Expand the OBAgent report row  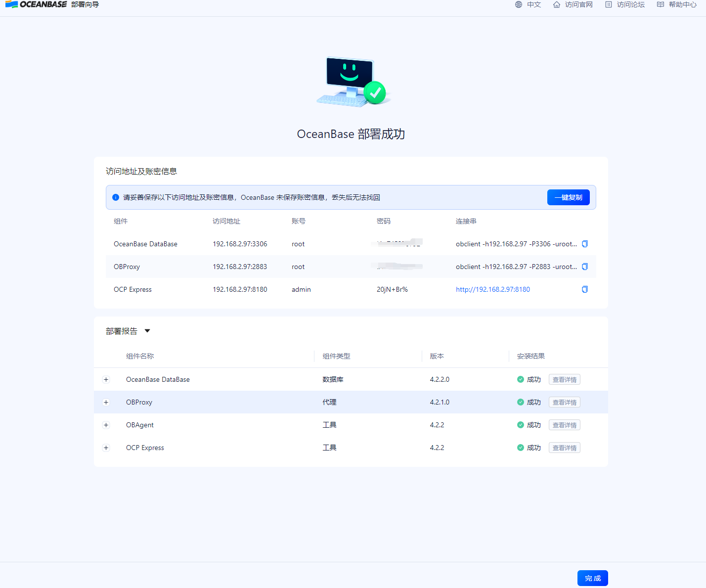(106, 425)
